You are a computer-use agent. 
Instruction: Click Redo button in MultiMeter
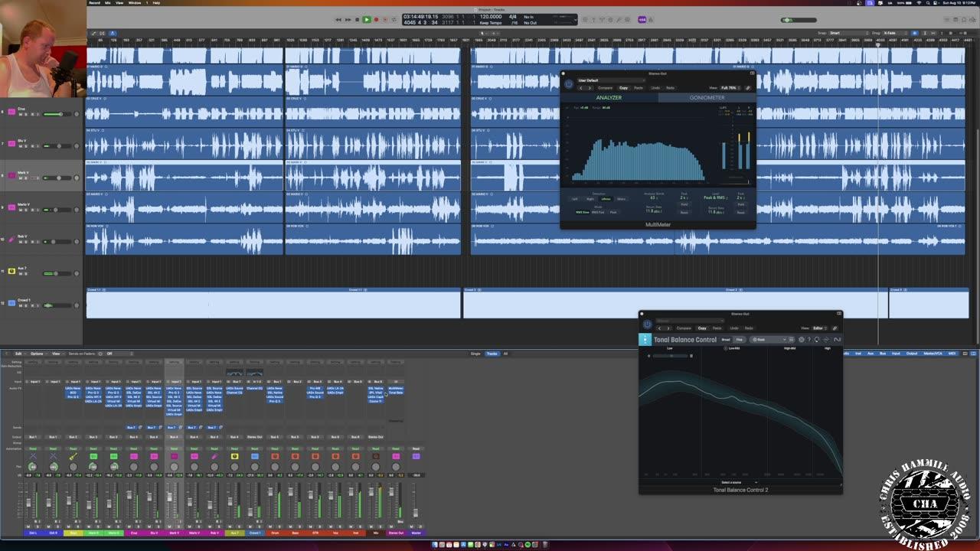pos(670,88)
